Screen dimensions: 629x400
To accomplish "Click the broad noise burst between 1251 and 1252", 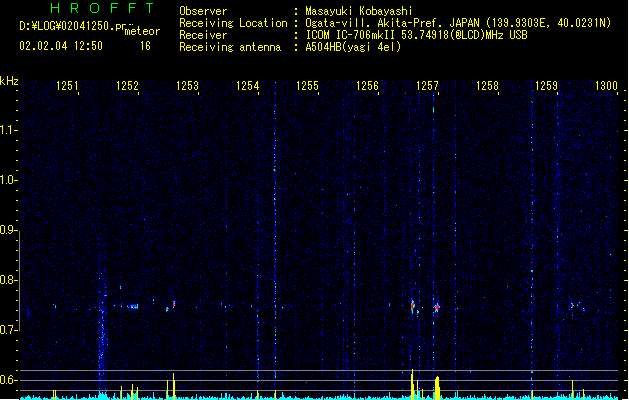I will 102,333.
